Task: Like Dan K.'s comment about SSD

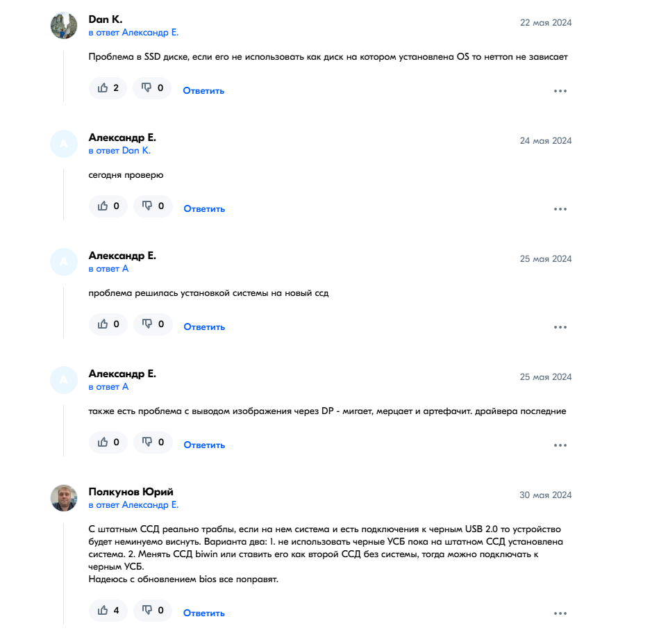Action: click(x=108, y=88)
